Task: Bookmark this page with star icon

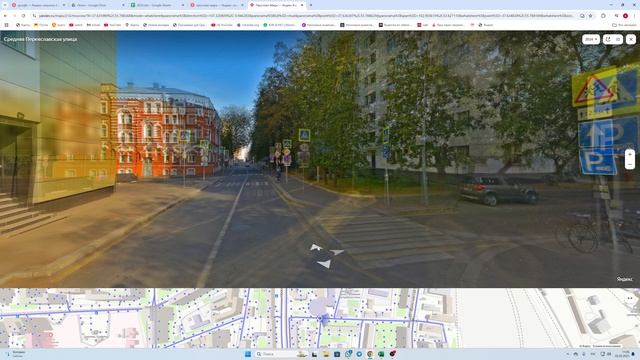Action: tap(591, 16)
